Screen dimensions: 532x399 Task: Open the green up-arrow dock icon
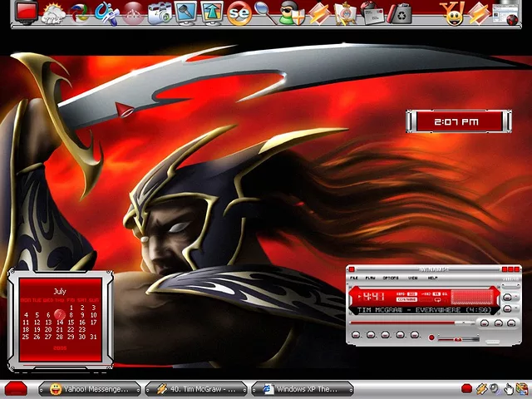click(x=213, y=12)
